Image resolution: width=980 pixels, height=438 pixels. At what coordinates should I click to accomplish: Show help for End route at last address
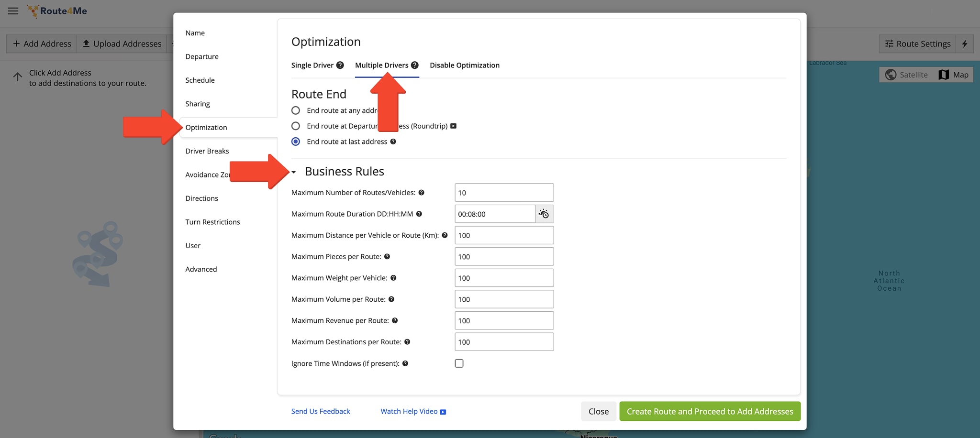coord(393,142)
